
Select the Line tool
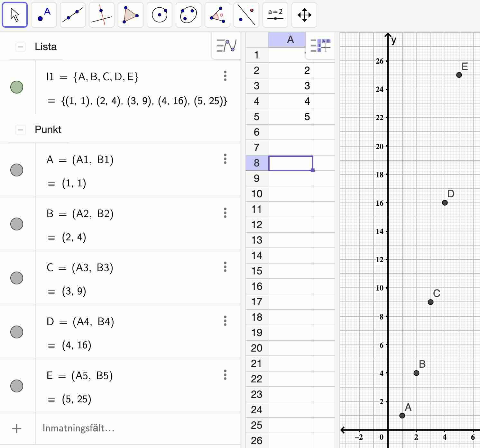(x=72, y=14)
